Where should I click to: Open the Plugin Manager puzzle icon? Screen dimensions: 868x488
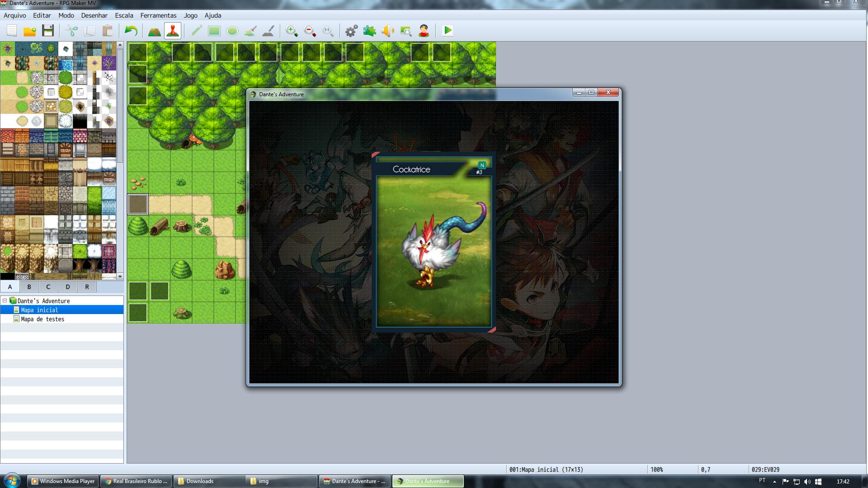370,31
